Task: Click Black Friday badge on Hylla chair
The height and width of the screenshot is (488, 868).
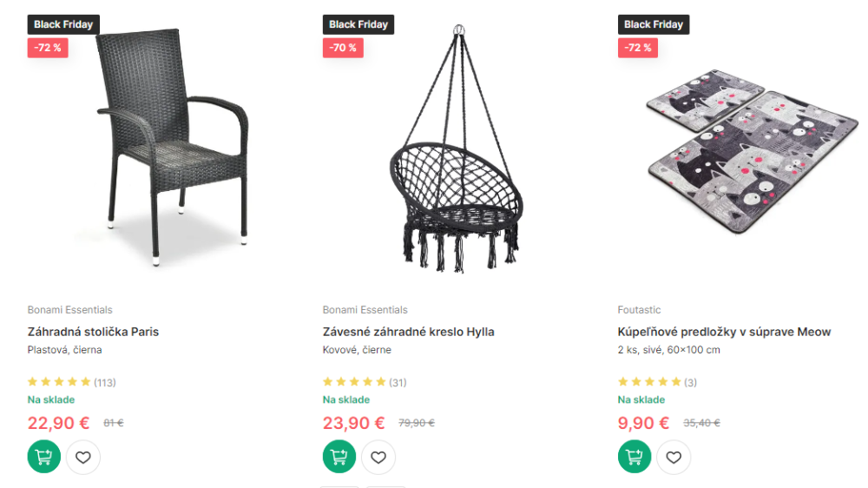Action: pyautogui.click(x=358, y=24)
